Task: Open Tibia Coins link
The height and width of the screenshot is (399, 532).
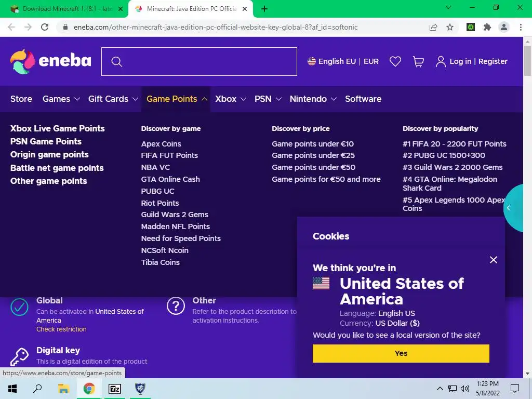Action: click(160, 262)
